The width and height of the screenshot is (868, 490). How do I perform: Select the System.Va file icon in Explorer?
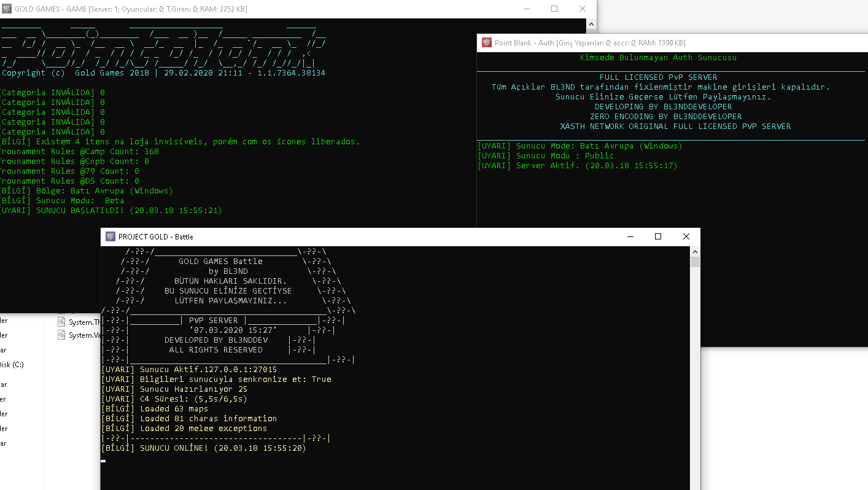pos(61,335)
